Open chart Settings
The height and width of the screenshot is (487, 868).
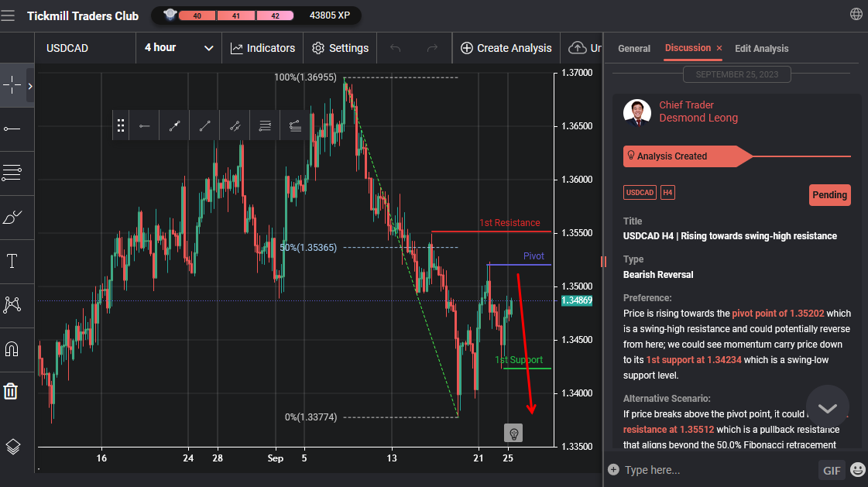coord(340,48)
